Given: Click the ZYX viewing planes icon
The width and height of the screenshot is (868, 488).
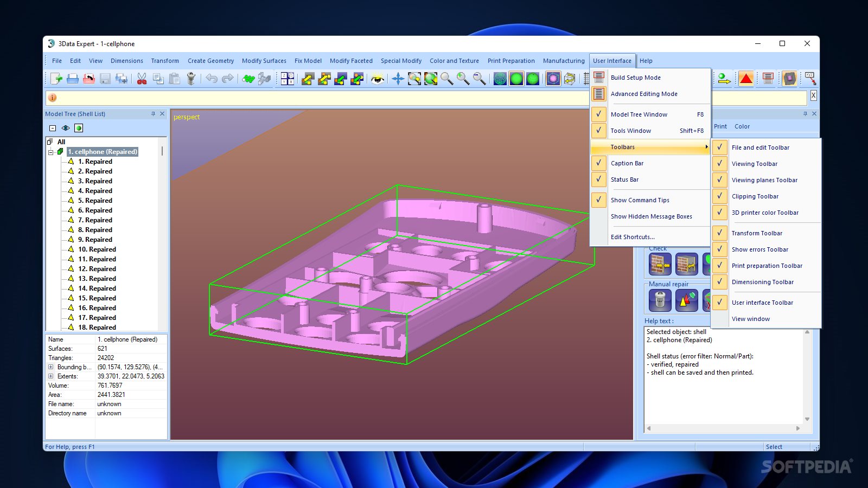Looking at the screenshot, I should tap(288, 79).
